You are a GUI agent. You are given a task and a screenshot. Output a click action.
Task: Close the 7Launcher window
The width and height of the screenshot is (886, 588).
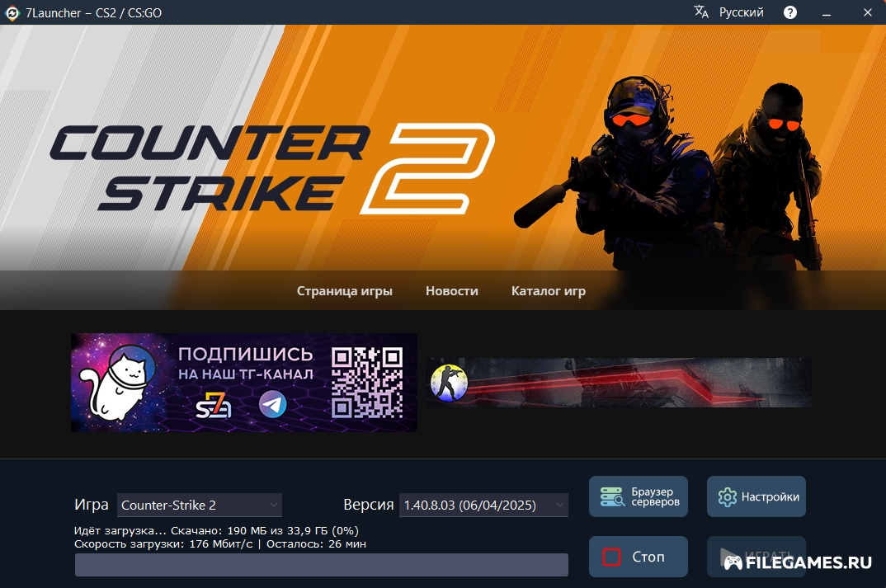867,12
